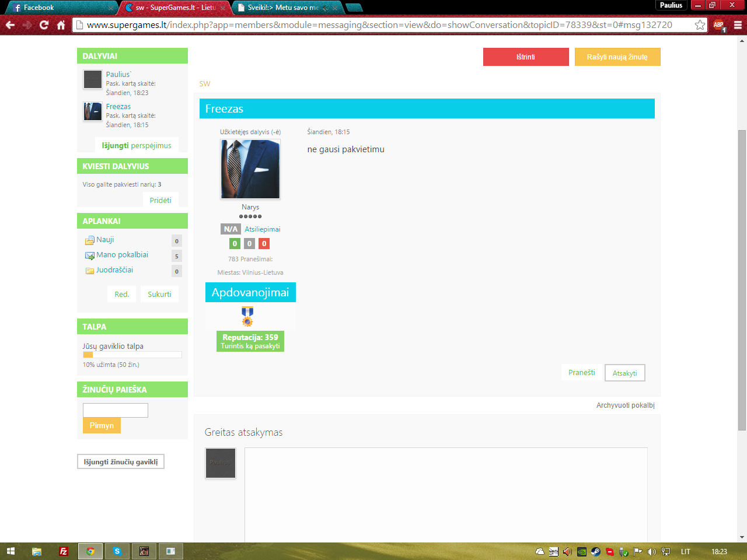The image size is (747, 560).
Task: Click the green positive reputation counter
Action: [235, 244]
